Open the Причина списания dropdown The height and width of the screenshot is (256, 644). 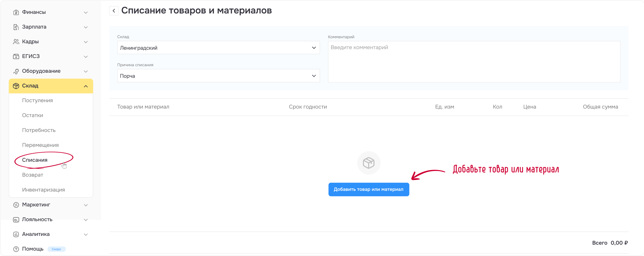[219, 76]
